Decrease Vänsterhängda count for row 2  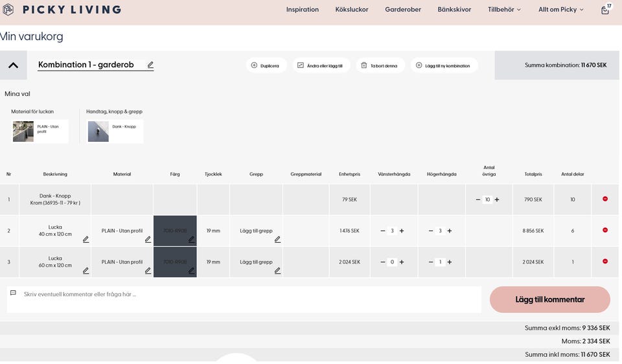pyautogui.click(x=383, y=231)
